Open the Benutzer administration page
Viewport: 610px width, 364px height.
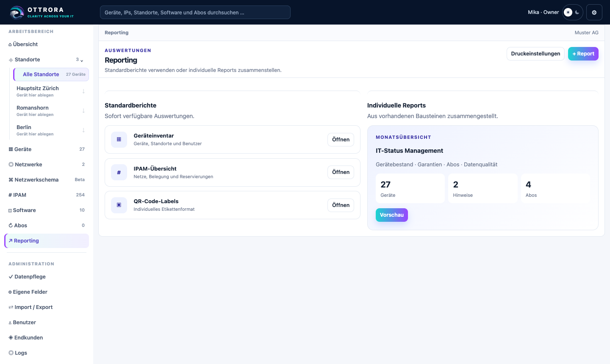(47, 323)
